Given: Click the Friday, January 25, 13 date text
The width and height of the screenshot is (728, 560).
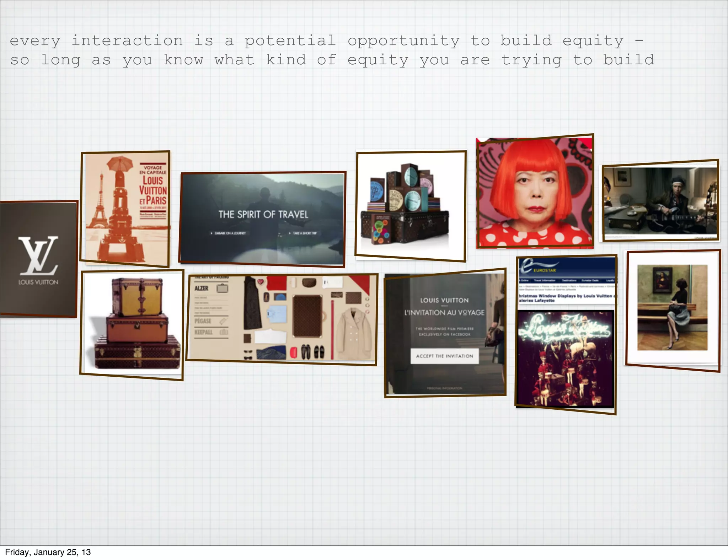Looking at the screenshot, I should tap(48, 552).
